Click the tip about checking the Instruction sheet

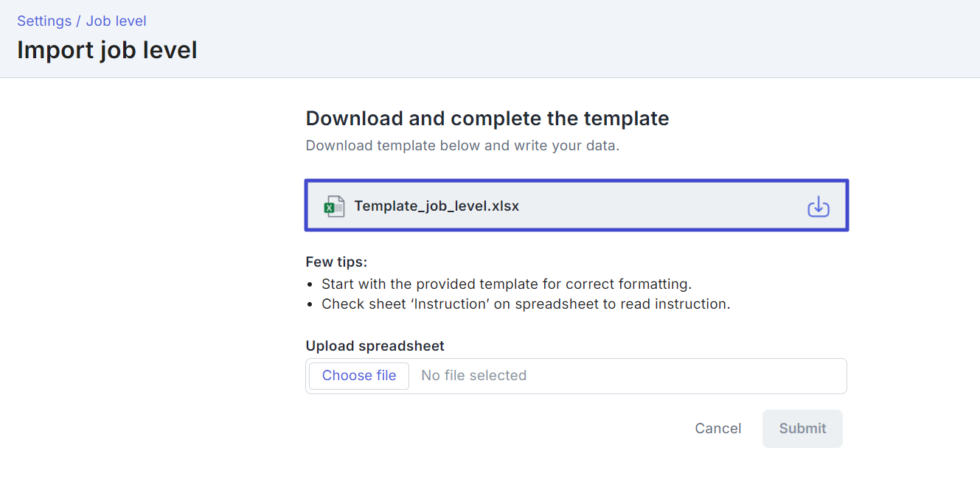pos(526,304)
